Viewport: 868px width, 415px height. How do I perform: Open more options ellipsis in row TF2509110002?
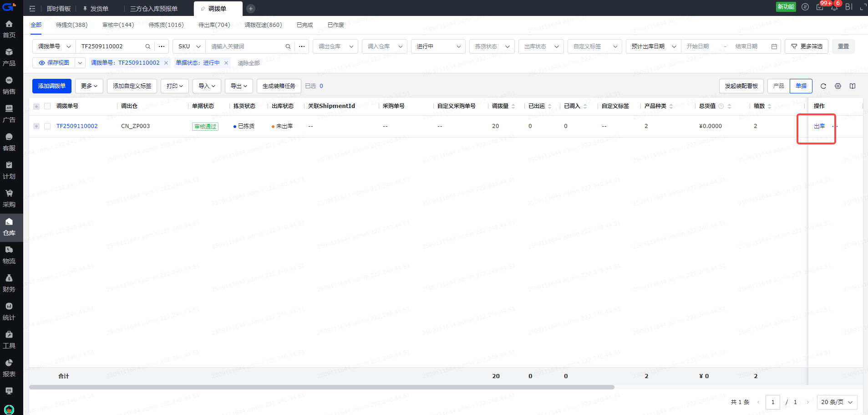click(x=835, y=126)
